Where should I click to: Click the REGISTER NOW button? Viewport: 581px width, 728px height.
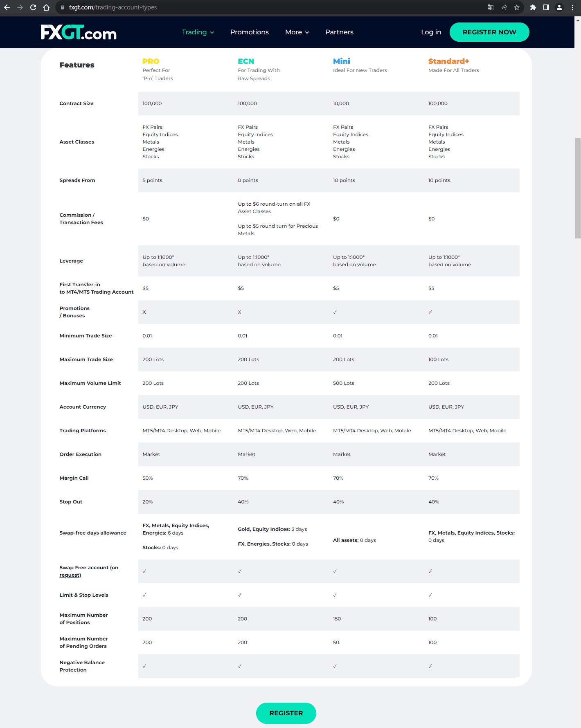coord(489,32)
